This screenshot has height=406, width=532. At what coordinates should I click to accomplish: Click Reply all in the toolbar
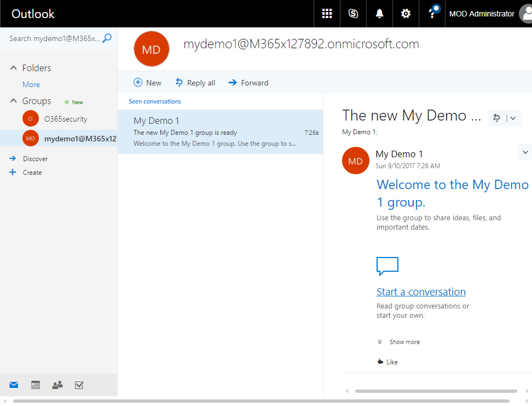coord(195,83)
